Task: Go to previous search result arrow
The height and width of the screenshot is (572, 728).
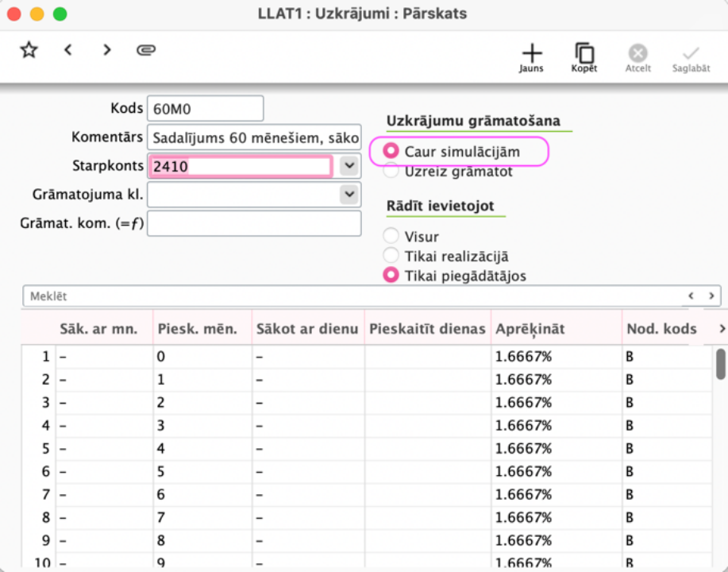Action: pyautogui.click(x=691, y=296)
